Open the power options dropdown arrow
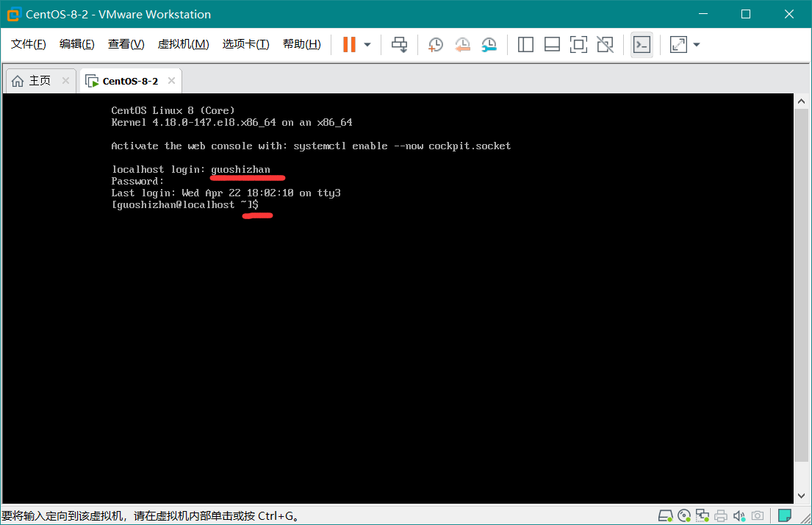Image resolution: width=812 pixels, height=525 pixels. coord(367,45)
